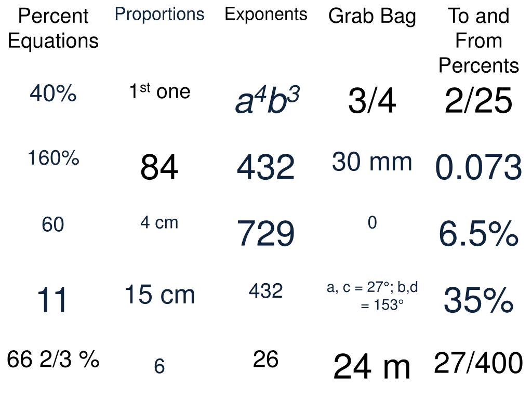Open the 30 mm answer
The height and width of the screenshot is (399, 532).
click(x=372, y=162)
